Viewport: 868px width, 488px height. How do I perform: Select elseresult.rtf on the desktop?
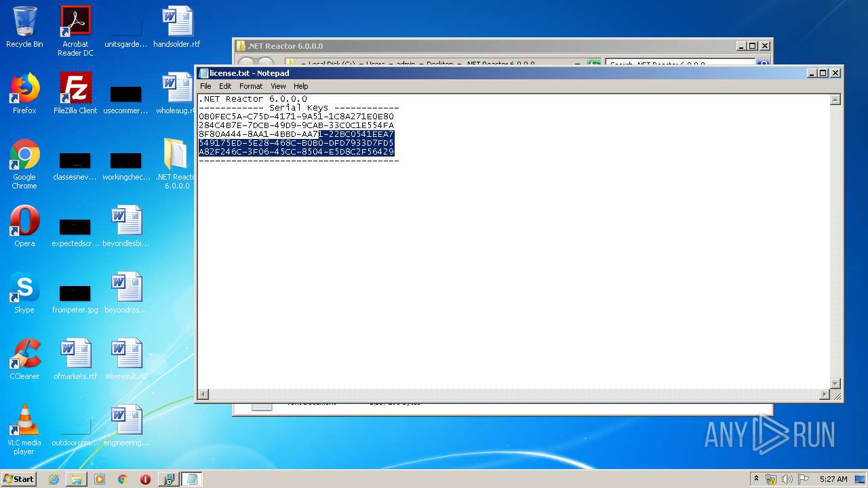click(126, 359)
